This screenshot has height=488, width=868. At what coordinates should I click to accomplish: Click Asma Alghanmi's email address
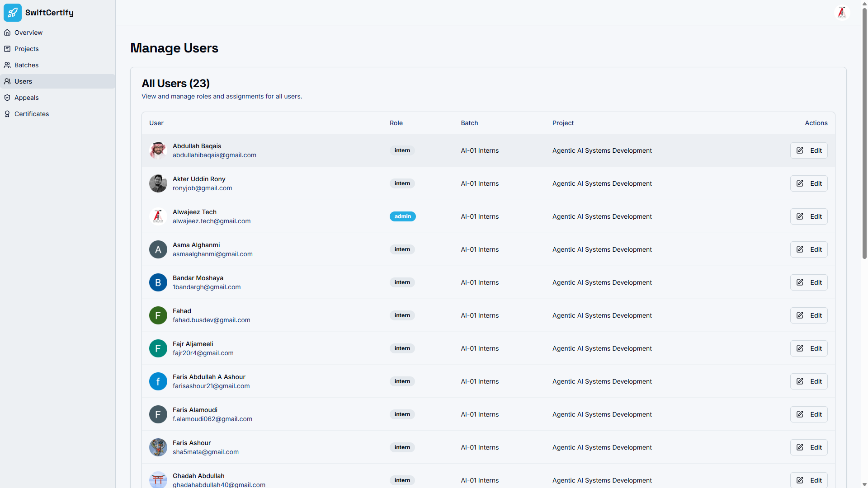(x=212, y=254)
